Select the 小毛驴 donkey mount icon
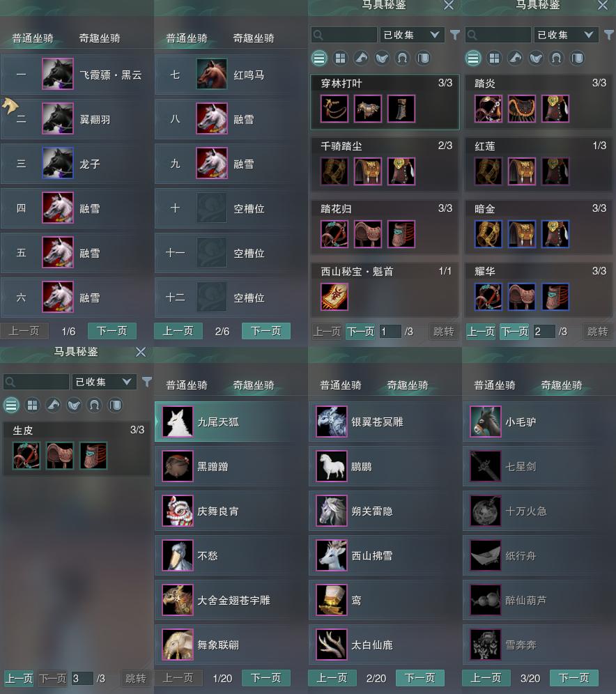Screen dimensions: 616x694 [x=486, y=422]
